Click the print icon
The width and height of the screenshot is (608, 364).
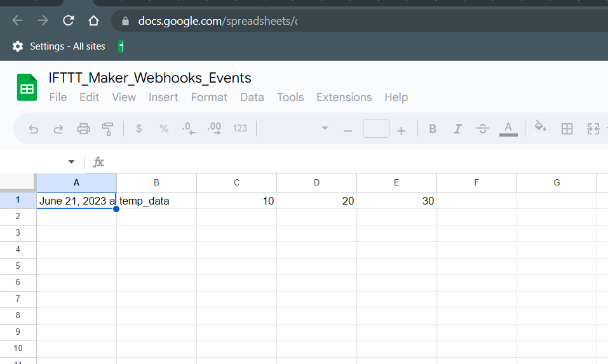point(83,129)
